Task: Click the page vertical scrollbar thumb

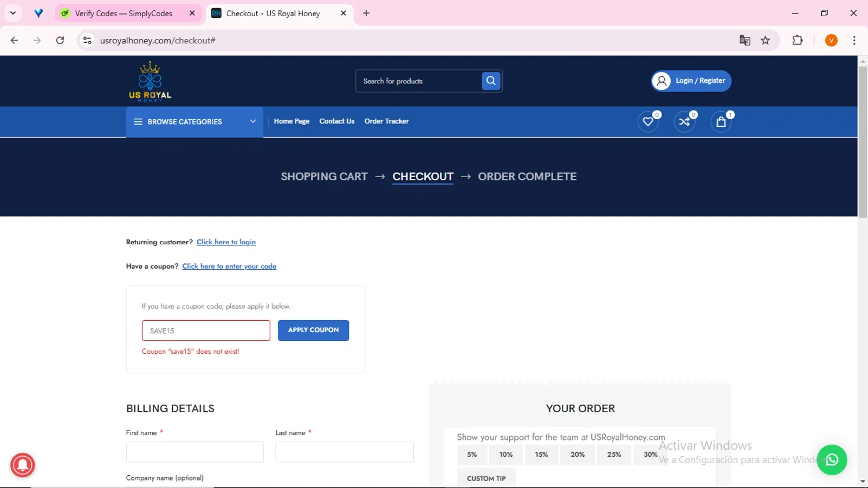Action: tap(863, 142)
